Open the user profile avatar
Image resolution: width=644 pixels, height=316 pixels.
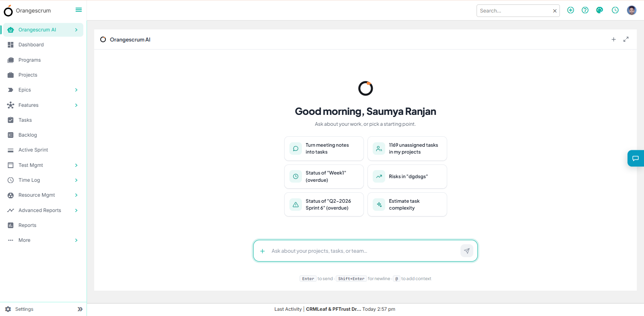[x=632, y=10]
